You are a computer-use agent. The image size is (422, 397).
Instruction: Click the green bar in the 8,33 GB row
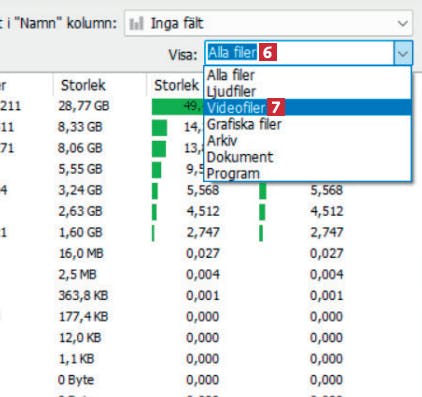[x=159, y=128]
